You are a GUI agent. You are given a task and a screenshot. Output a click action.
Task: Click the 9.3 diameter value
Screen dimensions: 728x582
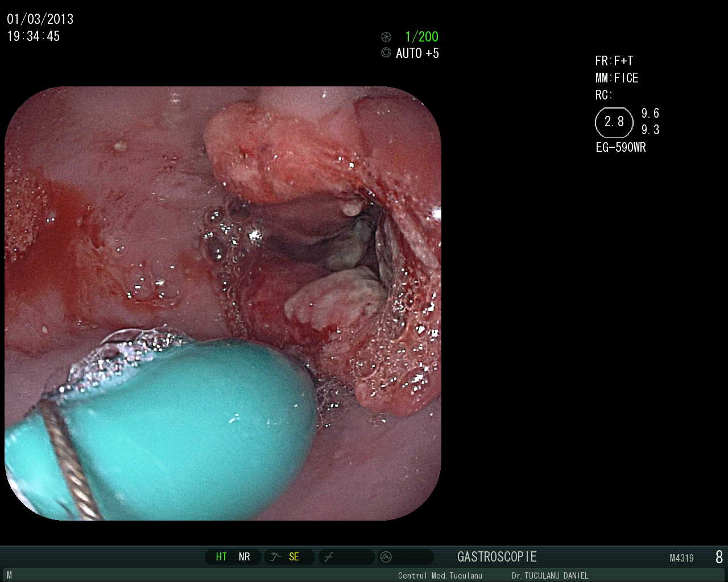click(651, 130)
